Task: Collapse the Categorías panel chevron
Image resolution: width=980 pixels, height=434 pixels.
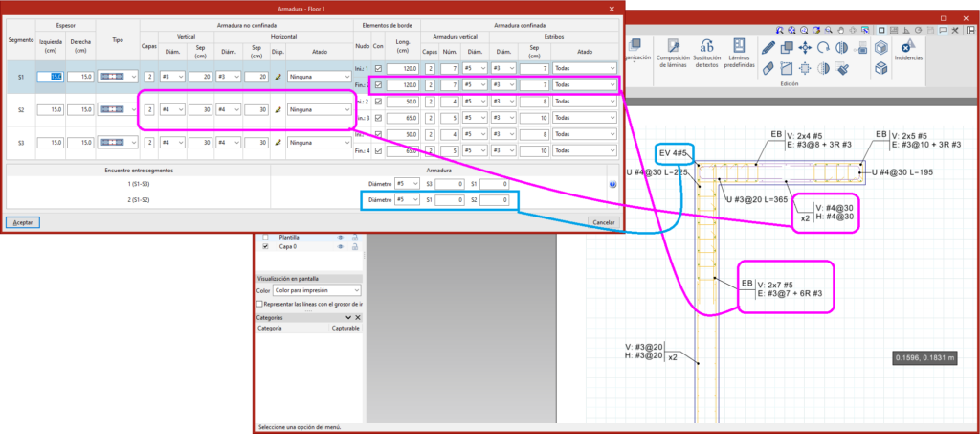Action: (348, 318)
